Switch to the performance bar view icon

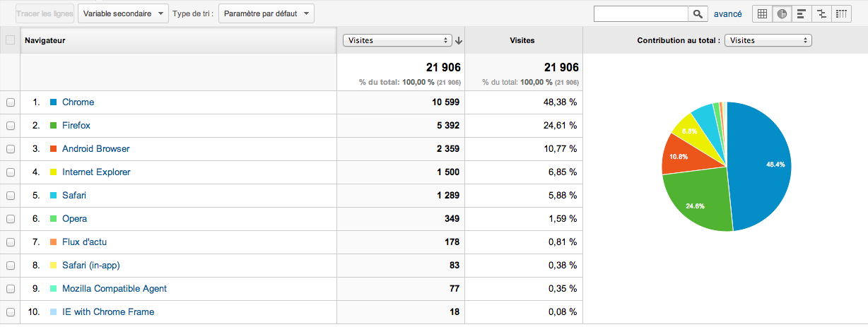pyautogui.click(x=802, y=13)
